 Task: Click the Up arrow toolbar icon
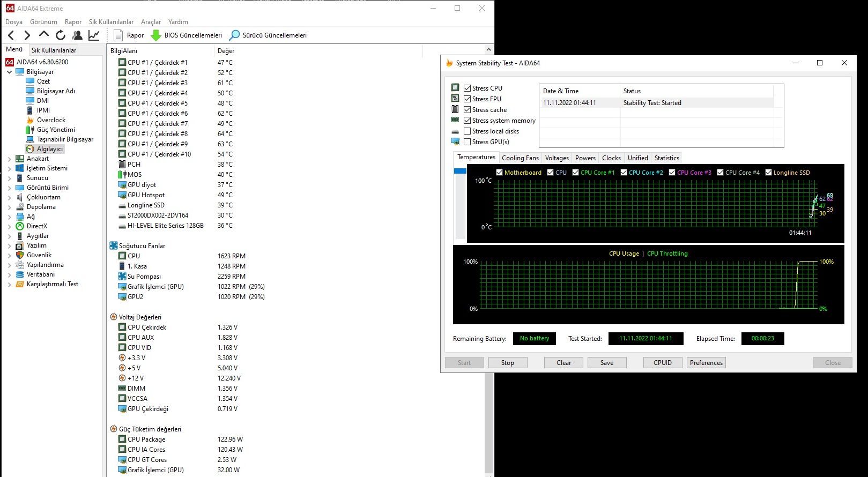pyautogui.click(x=44, y=35)
